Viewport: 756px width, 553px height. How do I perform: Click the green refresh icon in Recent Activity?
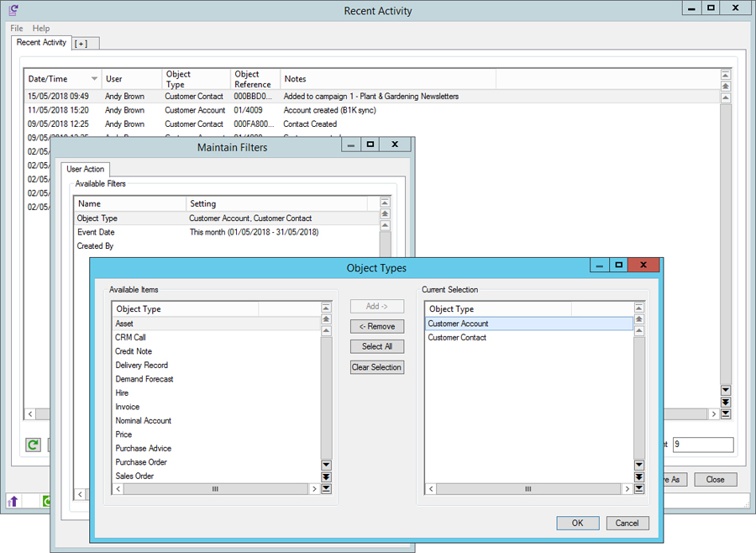point(34,445)
